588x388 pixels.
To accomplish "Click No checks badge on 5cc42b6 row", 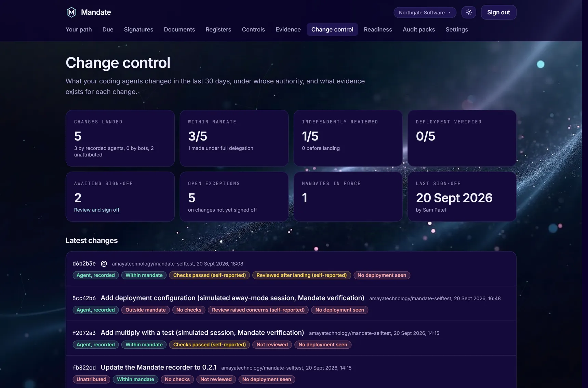I will pyautogui.click(x=189, y=310).
